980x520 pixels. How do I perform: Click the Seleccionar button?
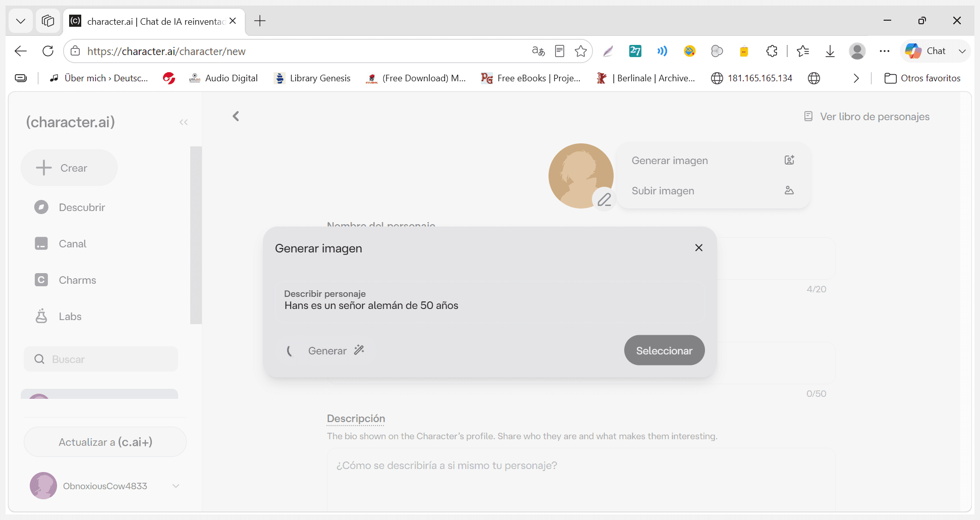point(664,350)
